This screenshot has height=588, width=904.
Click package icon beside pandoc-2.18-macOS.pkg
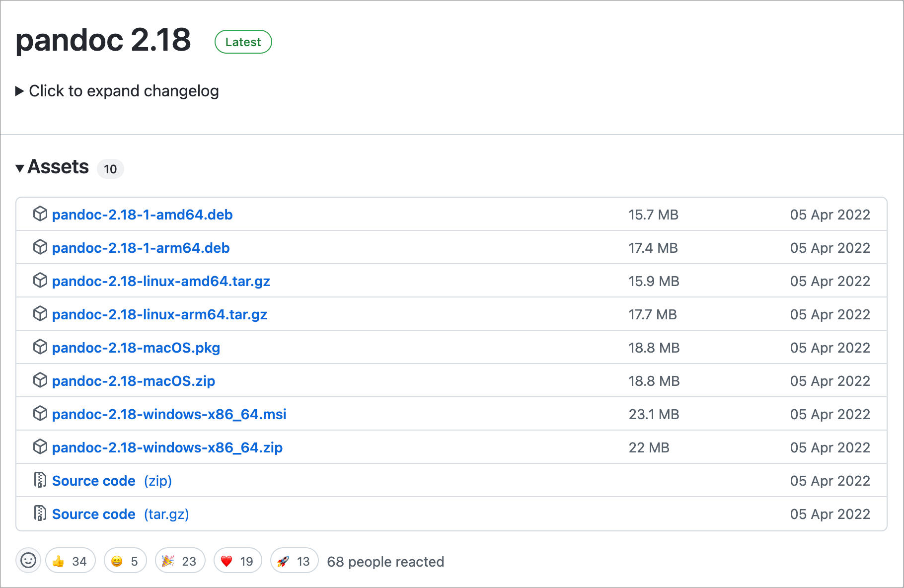pos(40,347)
